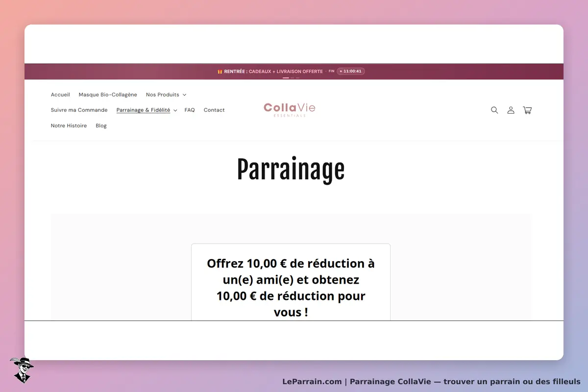Open the FAQ page
Viewport: 588px width, 392px height.
point(190,110)
